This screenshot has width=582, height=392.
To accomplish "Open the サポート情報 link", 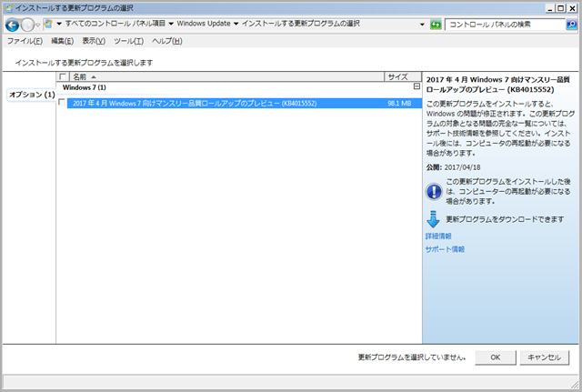I will (445, 249).
